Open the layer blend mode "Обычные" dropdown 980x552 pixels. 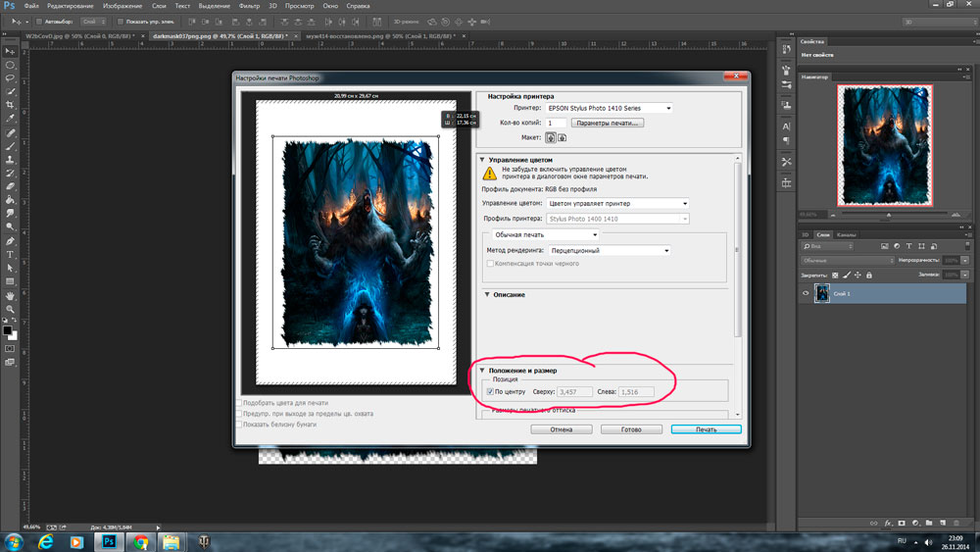(x=848, y=261)
